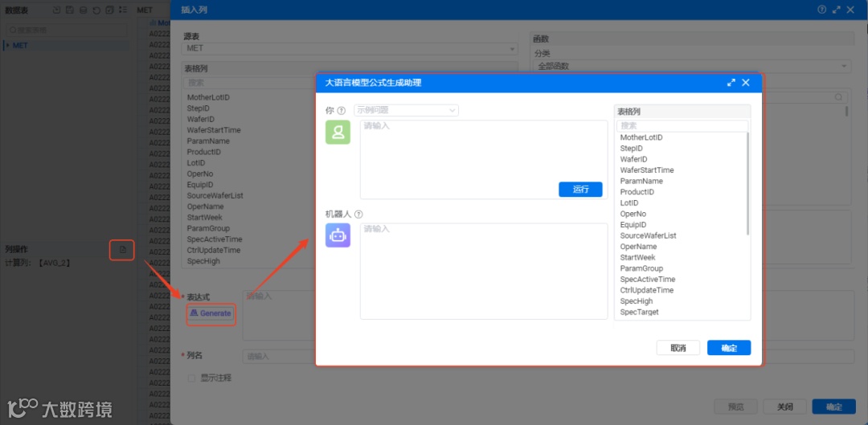Select ParamGroup in assistant column list
Viewport: 868px width, 425px height.
(641, 268)
